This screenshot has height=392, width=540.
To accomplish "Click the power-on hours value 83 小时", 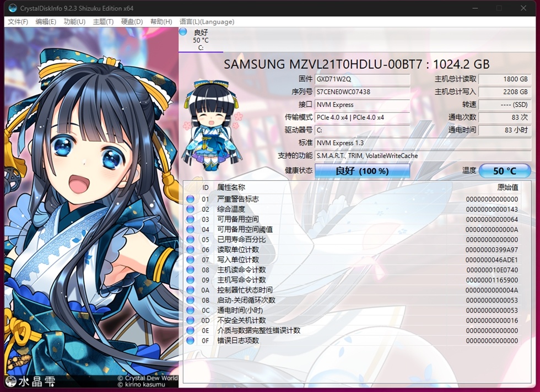I will pyautogui.click(x=505, y=130).
